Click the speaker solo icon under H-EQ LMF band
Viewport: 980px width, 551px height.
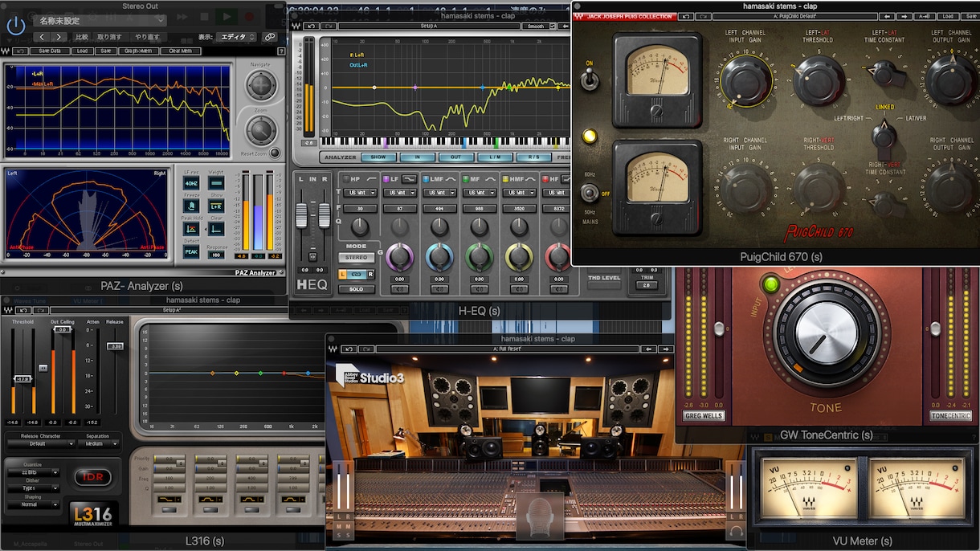(439, 289)
